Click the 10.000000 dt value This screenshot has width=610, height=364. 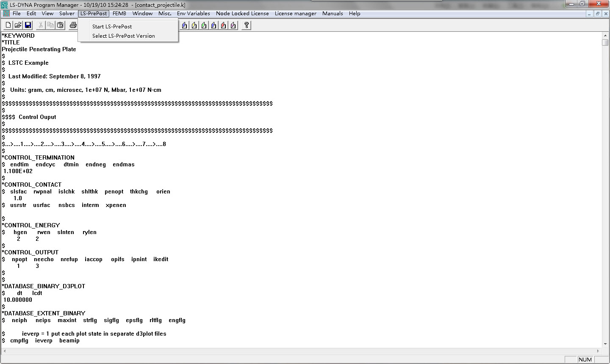(x=18, y=300)
